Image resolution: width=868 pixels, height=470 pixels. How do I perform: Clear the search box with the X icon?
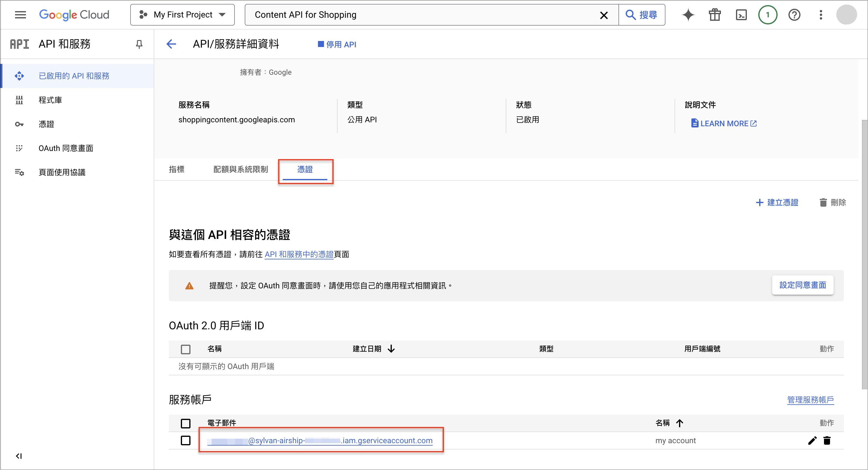pyautogui.click(x=604, y=15)
